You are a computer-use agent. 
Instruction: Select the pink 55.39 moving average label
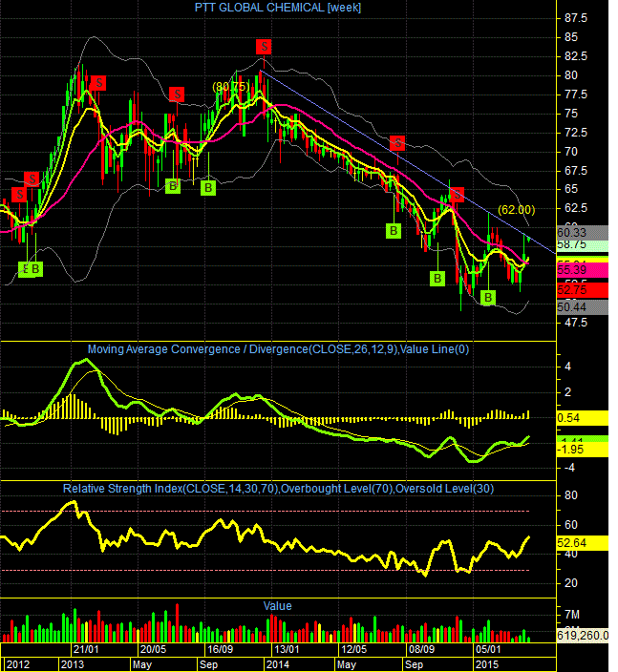point(583,270)
